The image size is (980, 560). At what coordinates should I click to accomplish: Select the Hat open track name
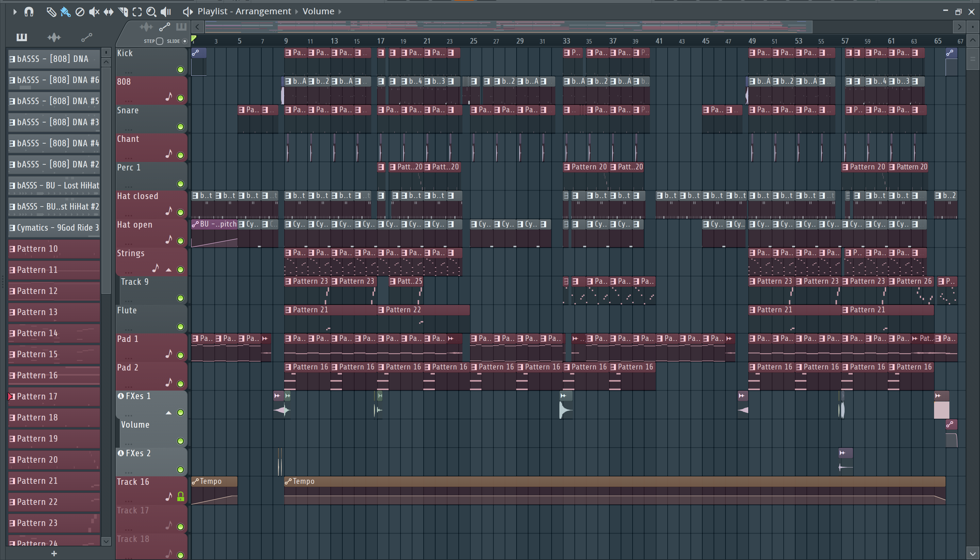pyautogui.click(x=135, y=225)
